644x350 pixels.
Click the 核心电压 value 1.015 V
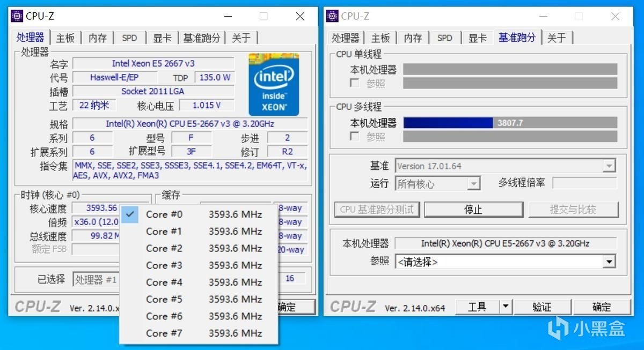[x=207, y=105]
